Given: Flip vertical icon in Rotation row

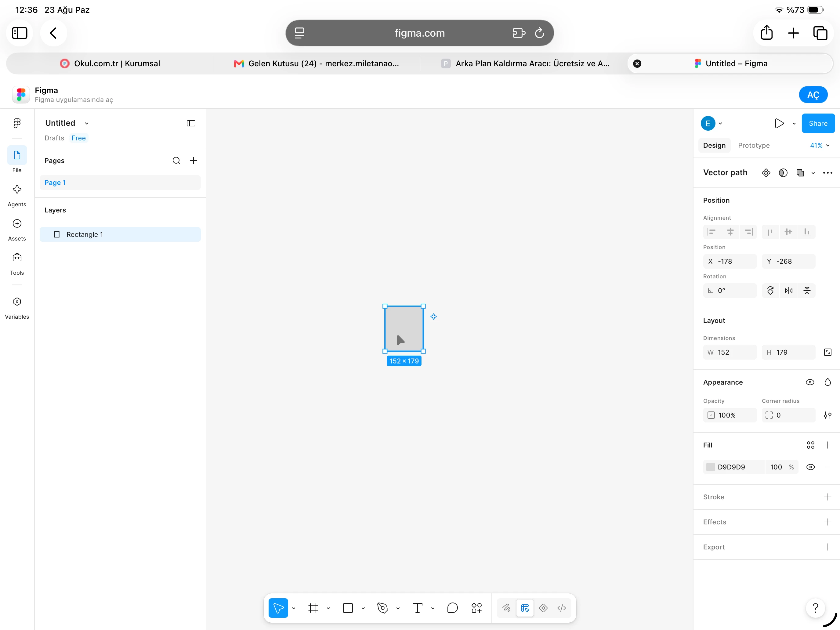Looking at the screenshot, I should 807,291.
